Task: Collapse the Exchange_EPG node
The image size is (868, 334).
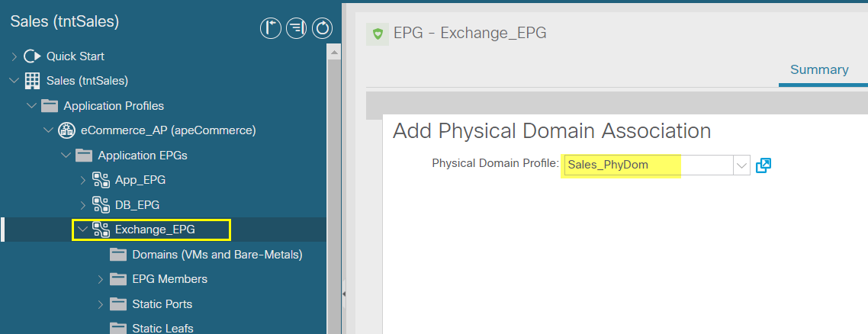Action: [83, 230]
